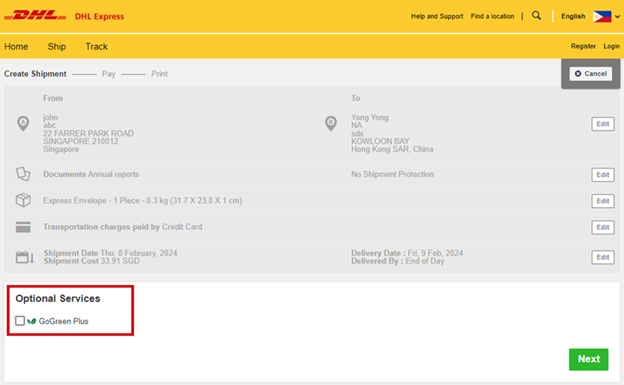Click the Shipment Cost 33.91 SGD text
Viewport: 624px width, 385px height.
click(92, 261)
